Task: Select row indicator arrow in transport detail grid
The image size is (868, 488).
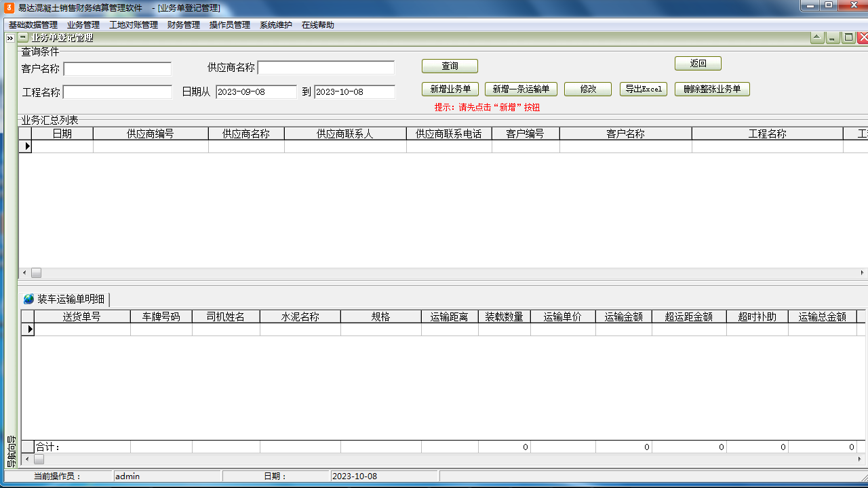Action: pyautogui.click(x=29, y=329)
